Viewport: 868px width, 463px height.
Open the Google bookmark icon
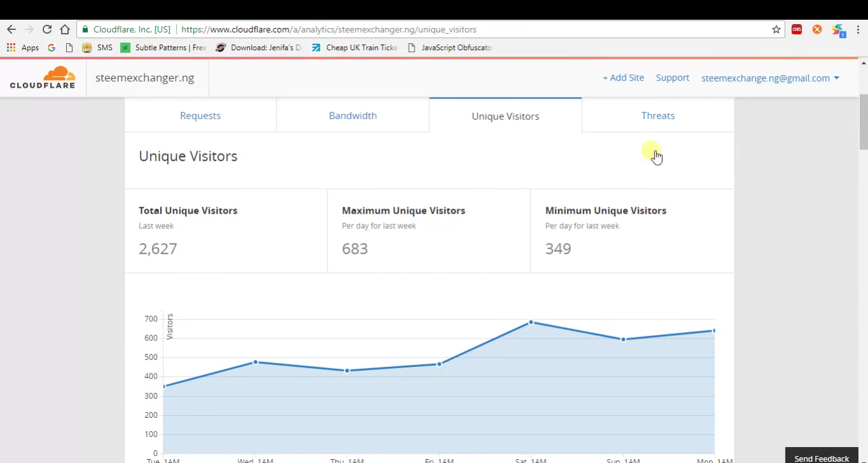52,48
